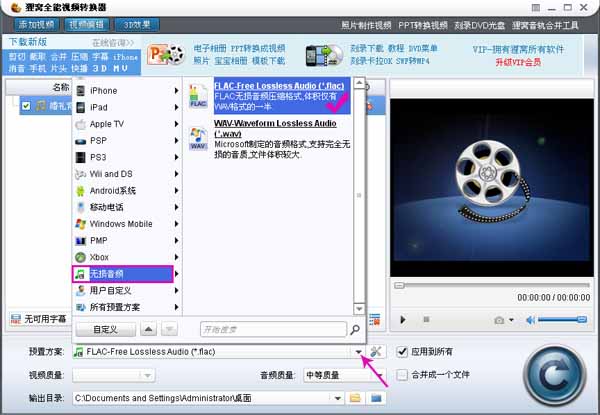Open the Xbox category

click(x=127, y=257)
